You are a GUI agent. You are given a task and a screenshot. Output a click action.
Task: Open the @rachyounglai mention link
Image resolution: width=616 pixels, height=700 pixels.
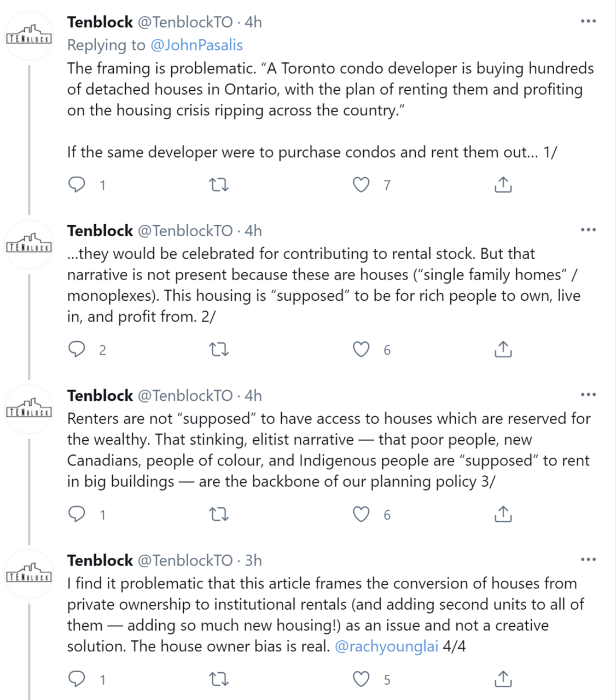point(386,646)
